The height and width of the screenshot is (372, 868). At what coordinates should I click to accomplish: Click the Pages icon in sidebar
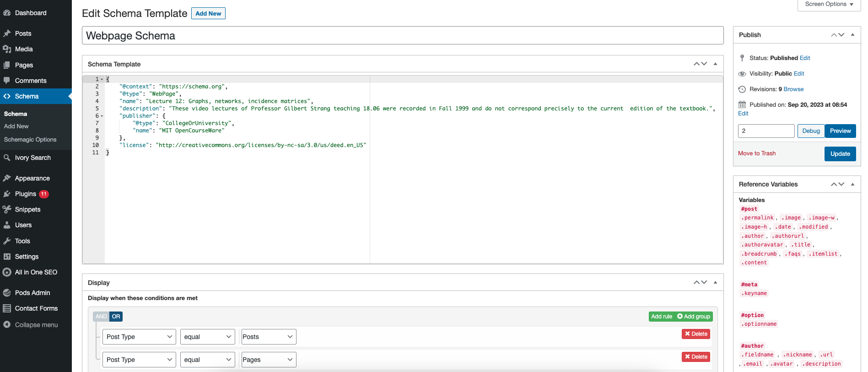pos(7,65)
